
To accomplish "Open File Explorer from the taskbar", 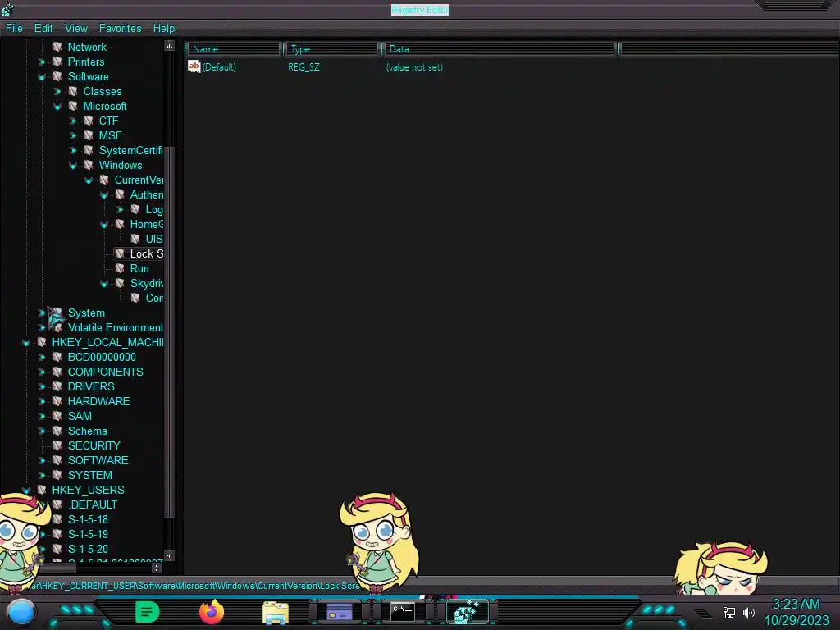I will 276,612.
